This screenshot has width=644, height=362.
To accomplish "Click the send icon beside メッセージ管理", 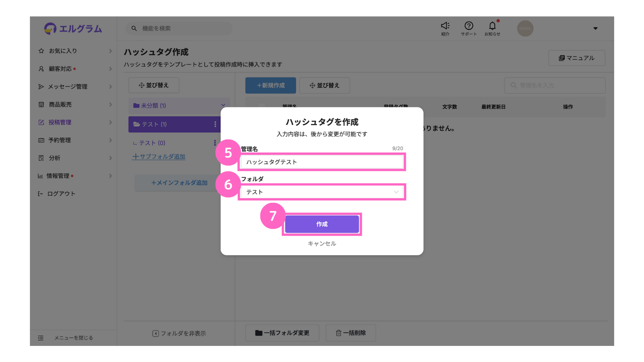I will 41,86.
